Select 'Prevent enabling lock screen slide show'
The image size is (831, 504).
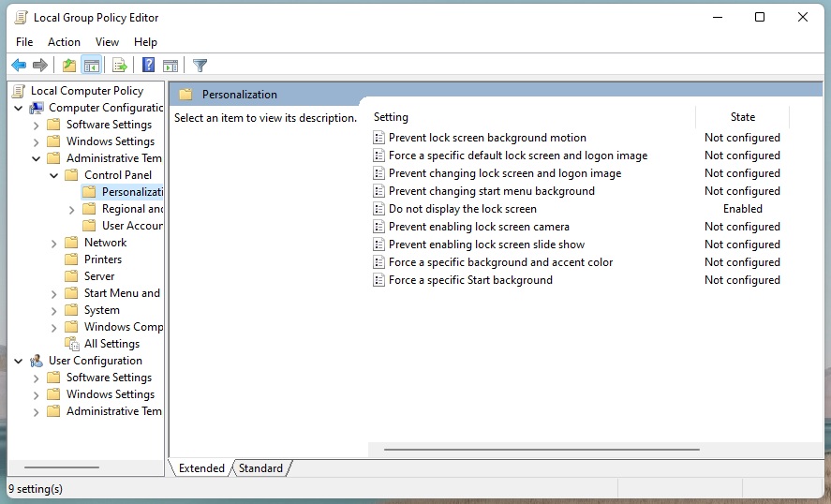(x=486, y=245)
